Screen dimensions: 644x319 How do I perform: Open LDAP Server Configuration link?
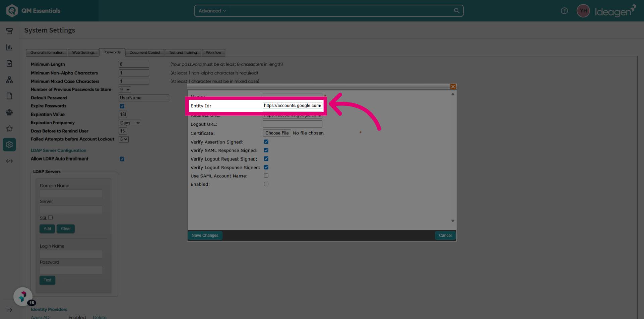[x=58, y=151]
